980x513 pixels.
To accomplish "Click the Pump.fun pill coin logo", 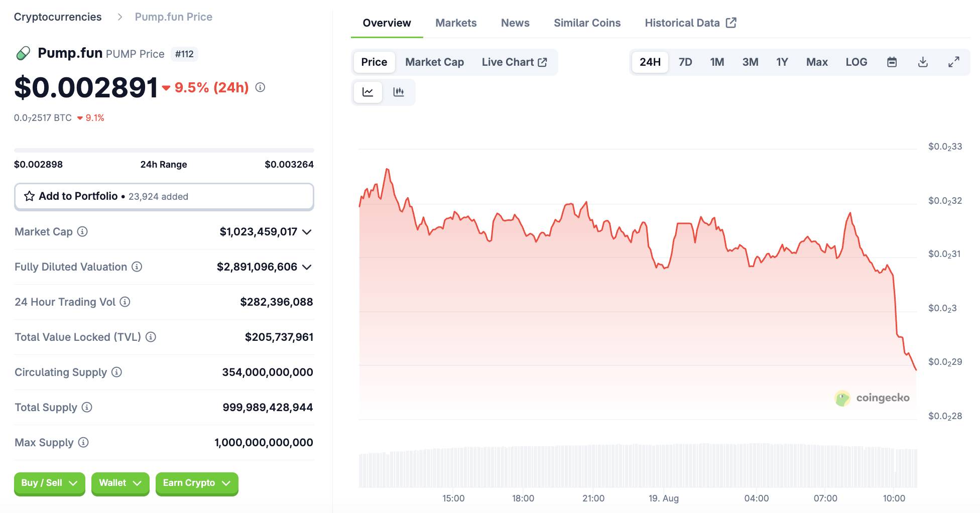I will click(23, 53).
